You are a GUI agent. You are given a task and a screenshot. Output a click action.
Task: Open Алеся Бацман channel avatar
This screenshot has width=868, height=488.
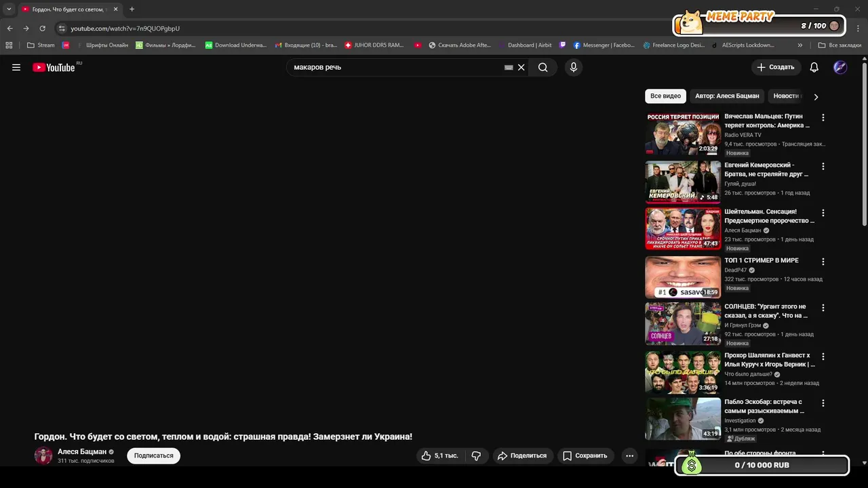point(43,455)
